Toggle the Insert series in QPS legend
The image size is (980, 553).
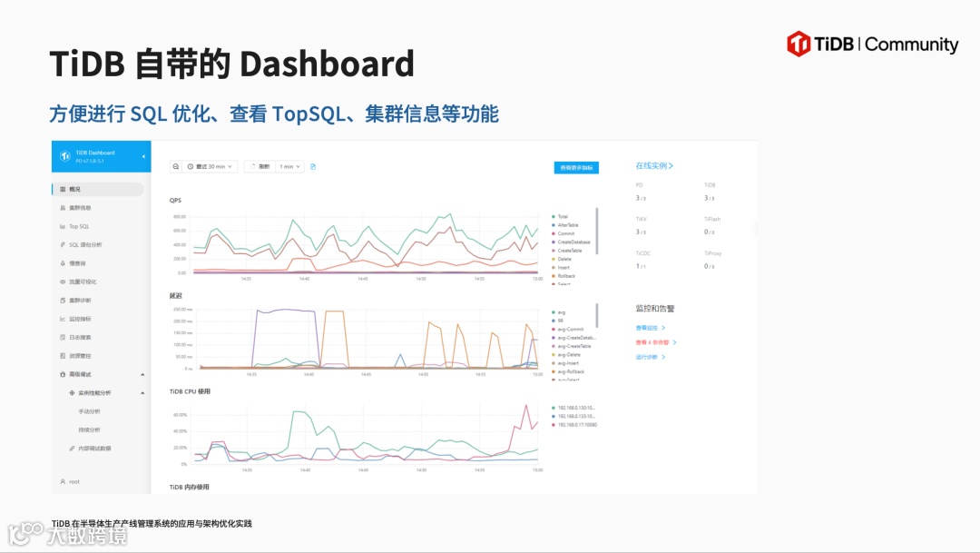[x=561, y=267]
